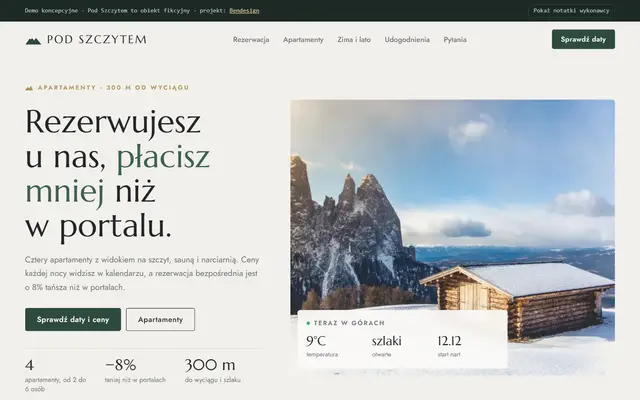Click the small mountain icon before APARTAMENTY eyebrow
Screen dimensions: 640x400
[x=29, y=88]
